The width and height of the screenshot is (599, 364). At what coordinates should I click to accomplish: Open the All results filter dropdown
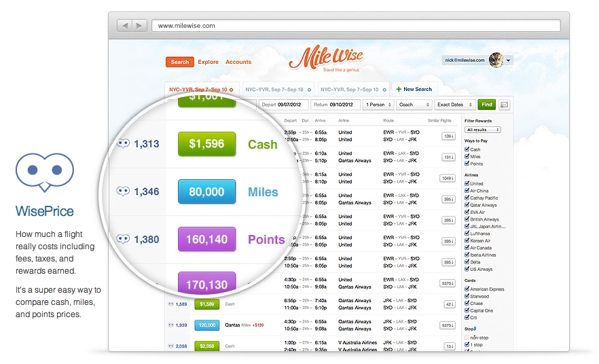[482, 130]
